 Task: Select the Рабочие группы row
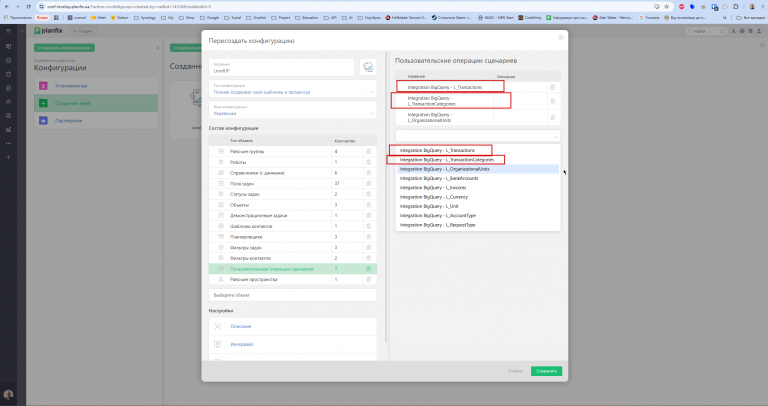click(x=292, y=151)
